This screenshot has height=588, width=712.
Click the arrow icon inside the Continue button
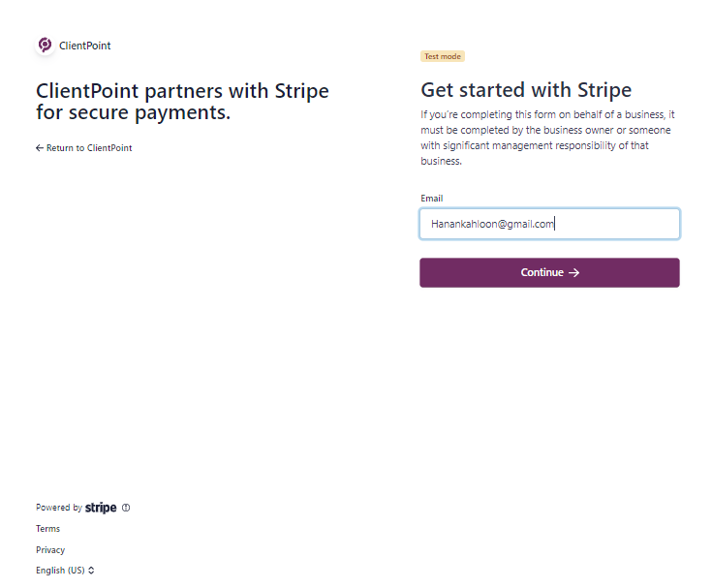pos(573,272)
